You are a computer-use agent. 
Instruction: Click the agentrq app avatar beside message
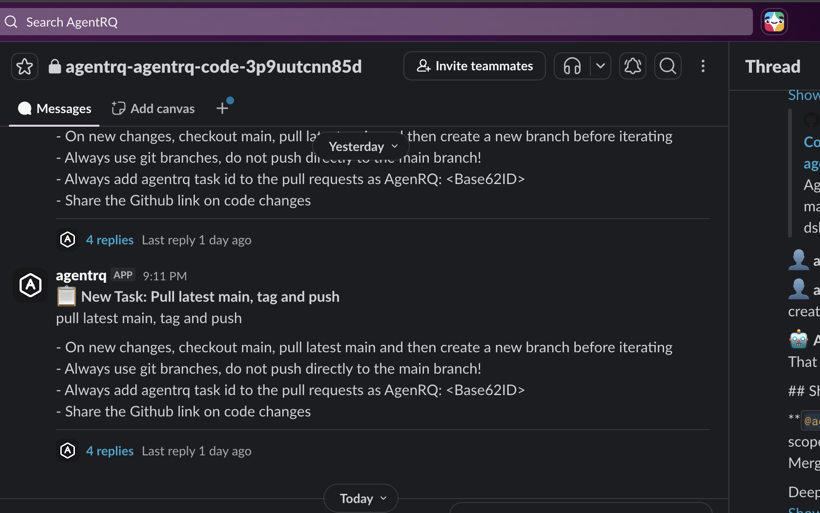(30, 285)
